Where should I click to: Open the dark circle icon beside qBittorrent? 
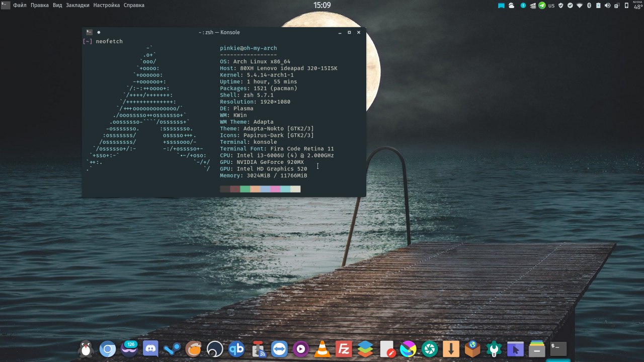[215, 348]
